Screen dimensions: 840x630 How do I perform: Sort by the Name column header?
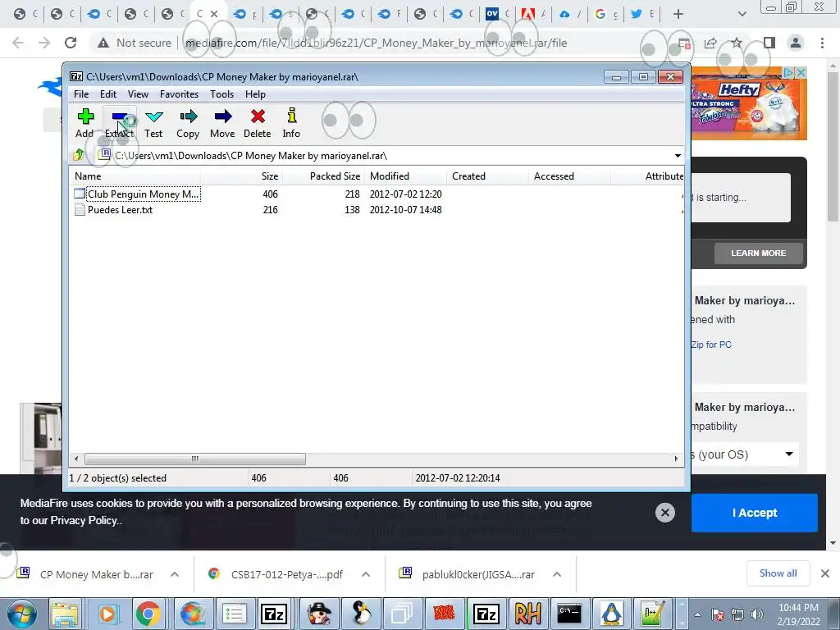point(135,176)
